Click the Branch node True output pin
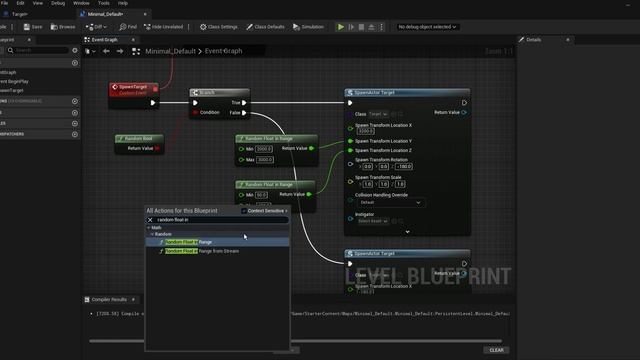640x360 pixels. (244, 103)
